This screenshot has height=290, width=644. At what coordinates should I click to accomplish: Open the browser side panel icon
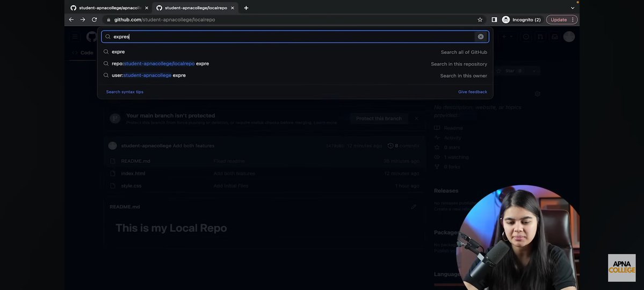click(x=494, y=20)
